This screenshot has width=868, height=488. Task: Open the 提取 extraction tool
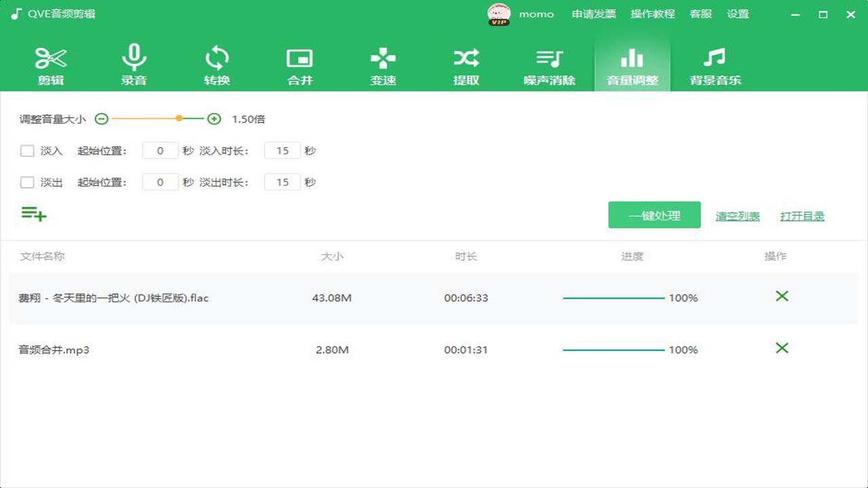click(466, 64)
